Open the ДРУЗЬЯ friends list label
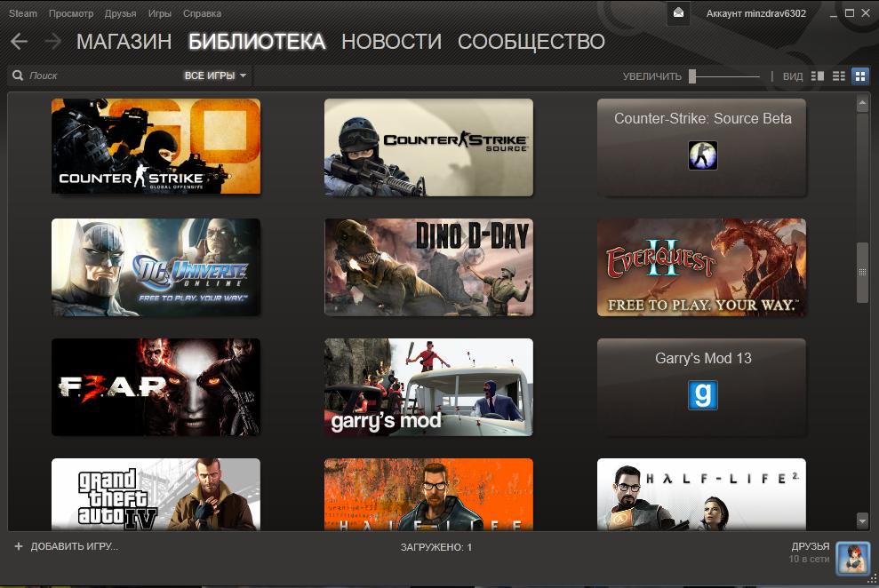 (x=810, y=546)
